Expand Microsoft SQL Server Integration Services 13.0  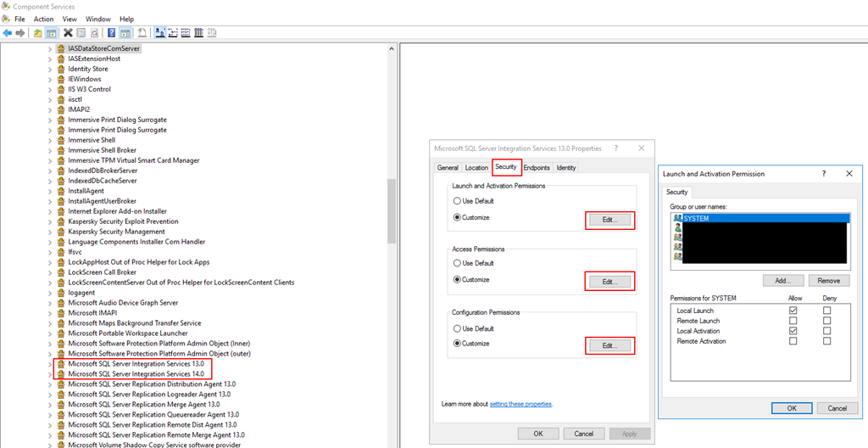coord(50,364)
